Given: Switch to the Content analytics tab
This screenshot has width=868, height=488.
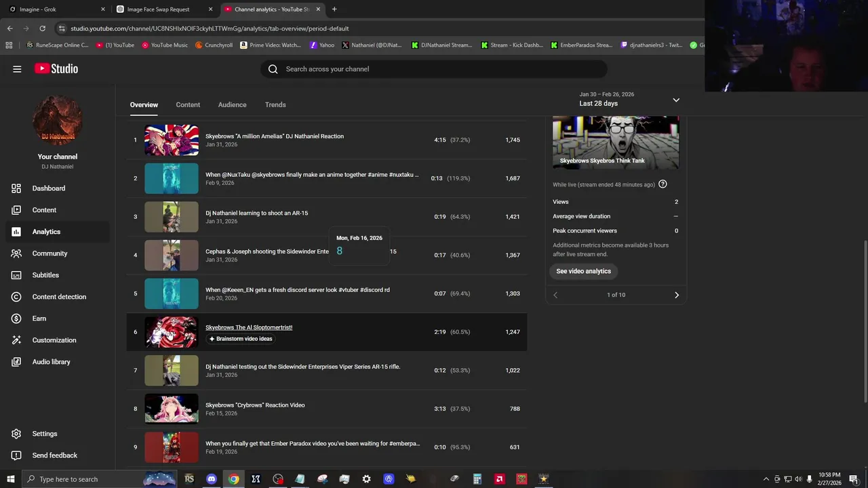Looking at the screenshot, I should [x=188, y=105].
